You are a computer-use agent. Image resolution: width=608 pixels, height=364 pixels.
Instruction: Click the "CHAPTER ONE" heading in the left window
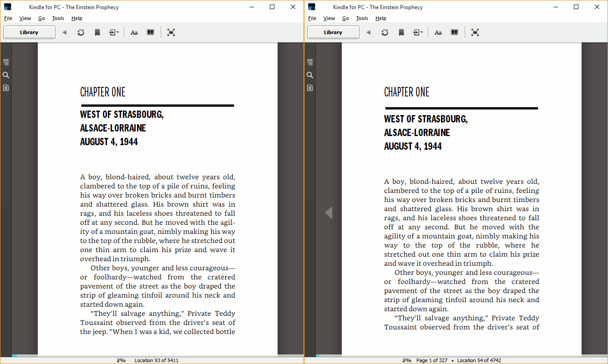click(102, 92)
